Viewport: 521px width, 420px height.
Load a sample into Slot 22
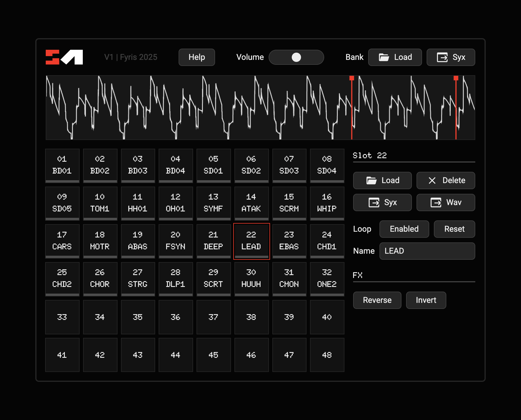click(382, 180)
